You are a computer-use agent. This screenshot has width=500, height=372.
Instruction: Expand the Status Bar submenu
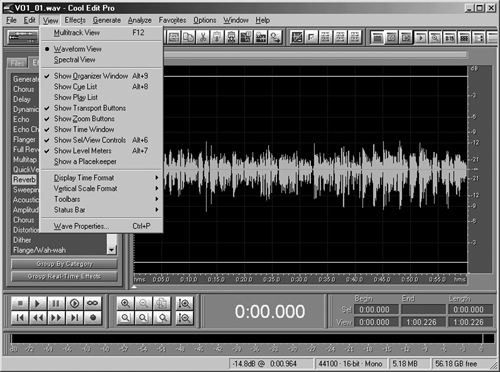click(x=101, y=210)
